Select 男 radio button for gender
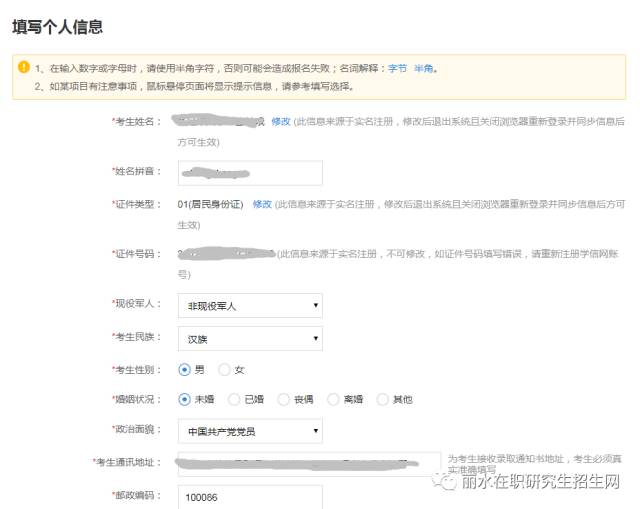The width and height of the screenshot is (640, 509). tap(184, 369)
